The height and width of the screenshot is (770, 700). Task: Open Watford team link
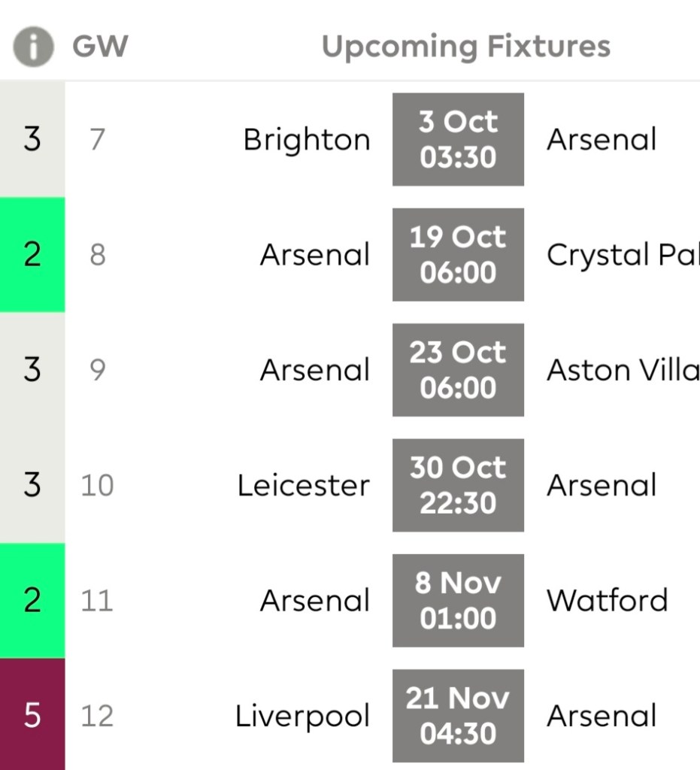(x=607, y=600)
